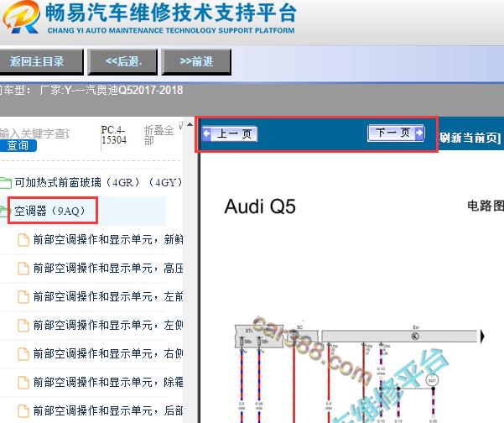Go forward with >>前进 button
This screenshot has height=423, width=504.
tap(196, 62)
